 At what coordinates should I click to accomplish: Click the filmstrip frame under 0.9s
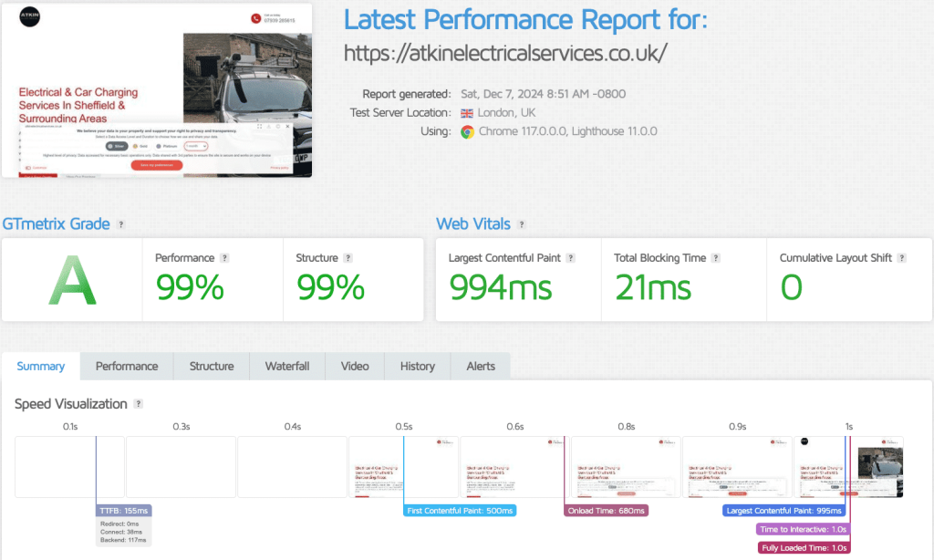737,467
